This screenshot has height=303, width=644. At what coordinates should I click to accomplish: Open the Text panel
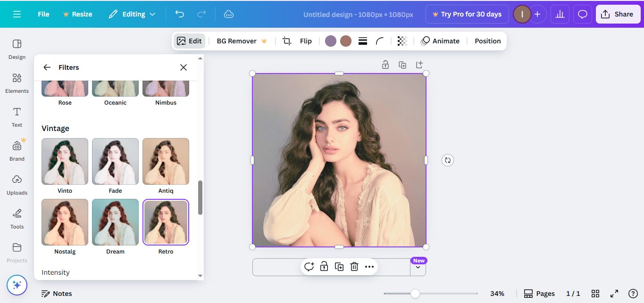(17, 117)
